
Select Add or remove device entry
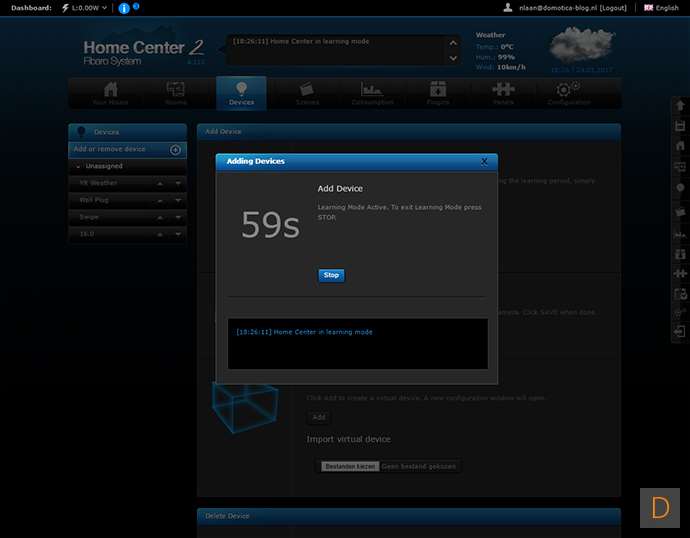128,150
